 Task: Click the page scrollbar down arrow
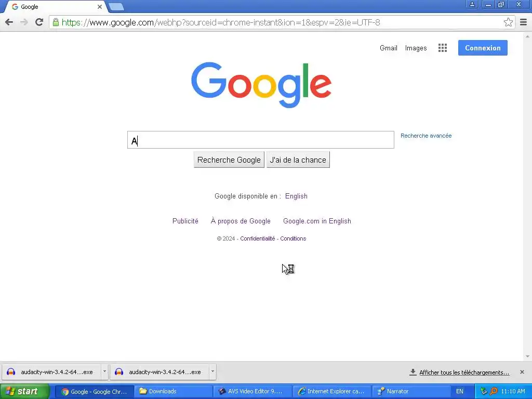(x=528, y=356)
